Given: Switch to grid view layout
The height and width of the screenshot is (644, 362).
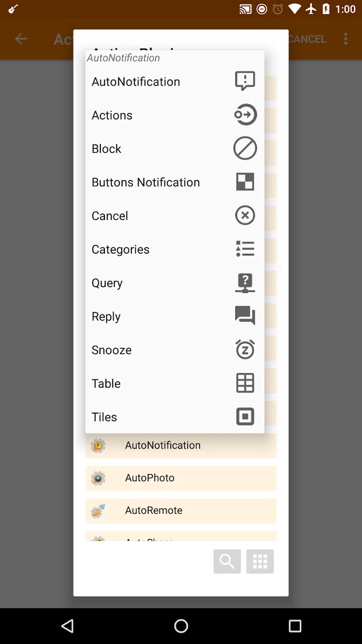Looking at the screenshot, I should [260, 561].
